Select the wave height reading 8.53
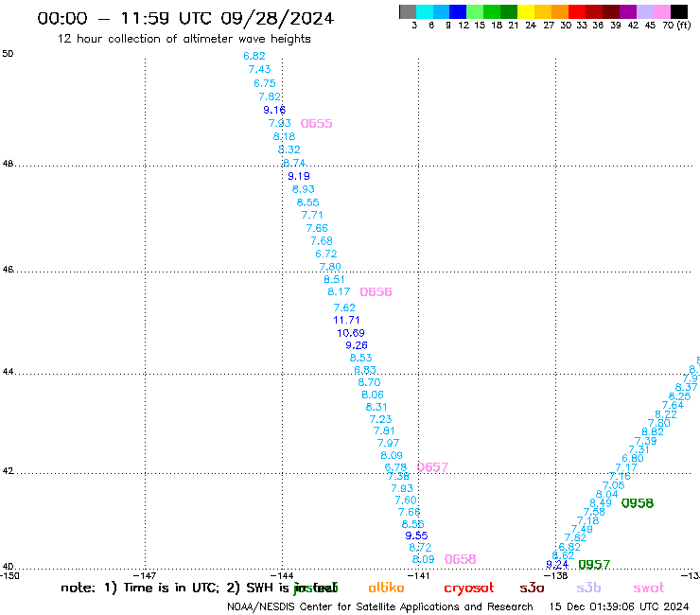Screen dimensions: 700x615 360,358
